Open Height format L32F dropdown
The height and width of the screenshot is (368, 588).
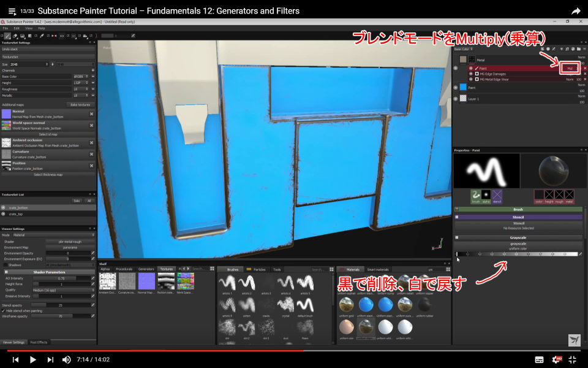81,83
